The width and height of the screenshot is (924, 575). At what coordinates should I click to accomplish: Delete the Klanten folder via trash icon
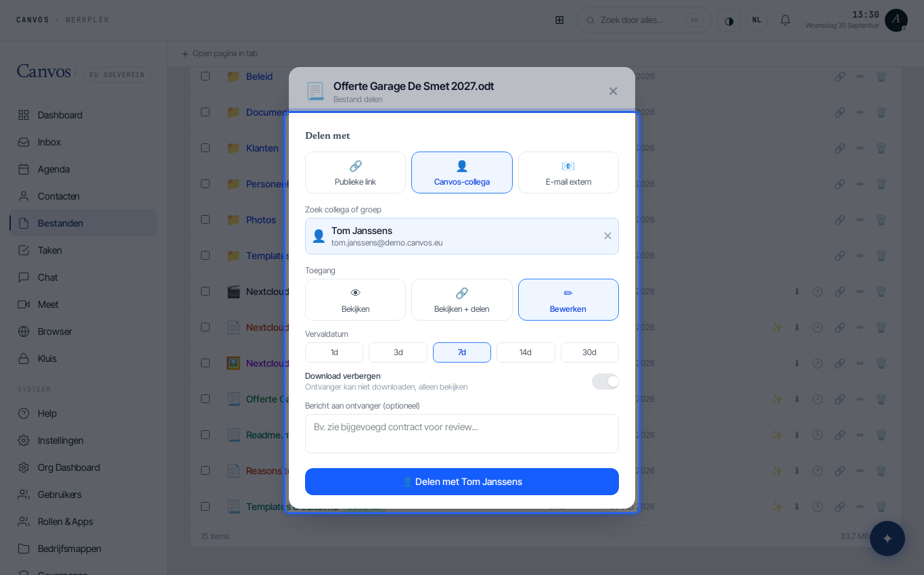[x=881, y=148]
